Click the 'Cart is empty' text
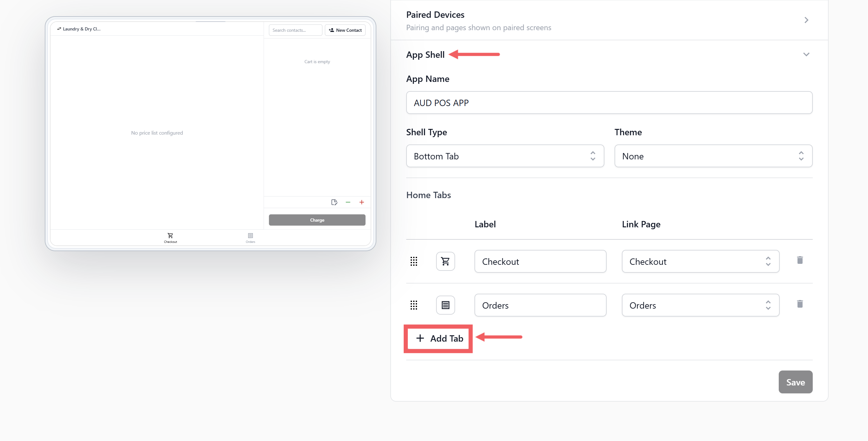The image size is (868, 441). coord(317,62)
